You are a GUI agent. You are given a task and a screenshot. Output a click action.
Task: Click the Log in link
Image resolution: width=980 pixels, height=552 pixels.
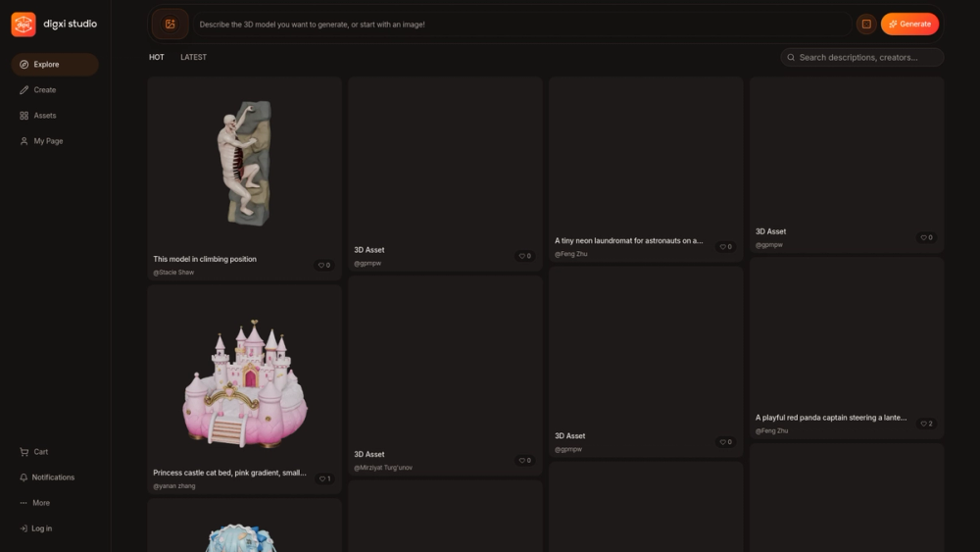(55, 528)
